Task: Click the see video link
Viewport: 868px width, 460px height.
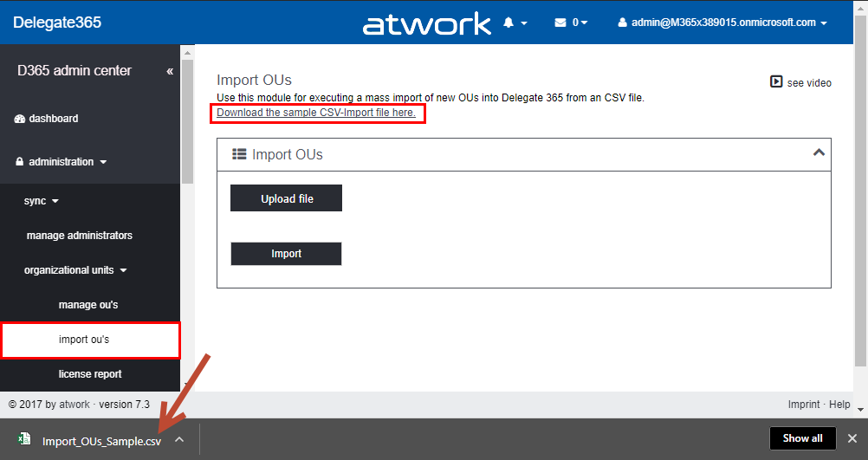Action: pyautogui.click(x=800, y=82)
